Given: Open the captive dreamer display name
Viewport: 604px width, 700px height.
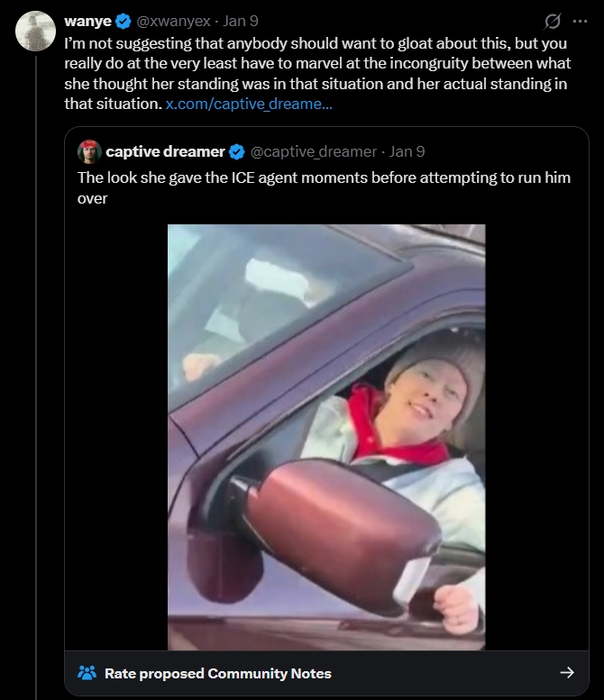Looking at the screenshot, I should pos(165,151).
